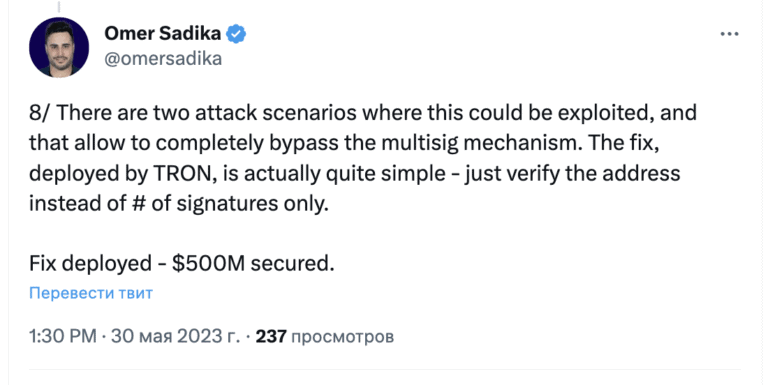Screen dimensions: 768x385
Task: Click the word TRON in tweet
Action: pyautogui.click(x=183, y=174)
